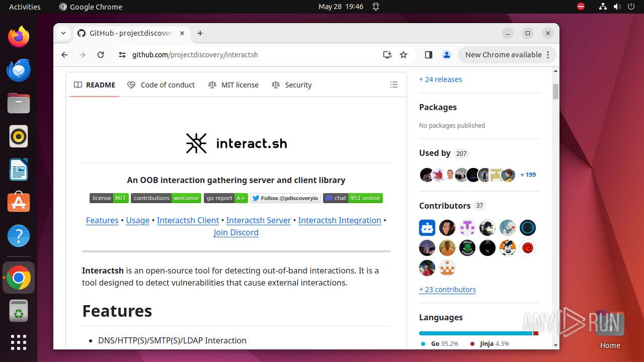Open the Interactsh Server link
Screen dimensions: 644x362
259,220
